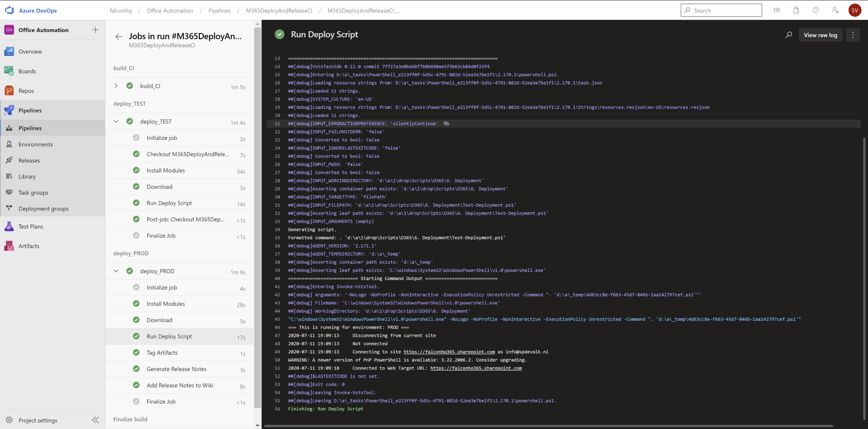The image size is (868, 429).
Task: Open the SV user profile avatar
Action: coord(855,10)
